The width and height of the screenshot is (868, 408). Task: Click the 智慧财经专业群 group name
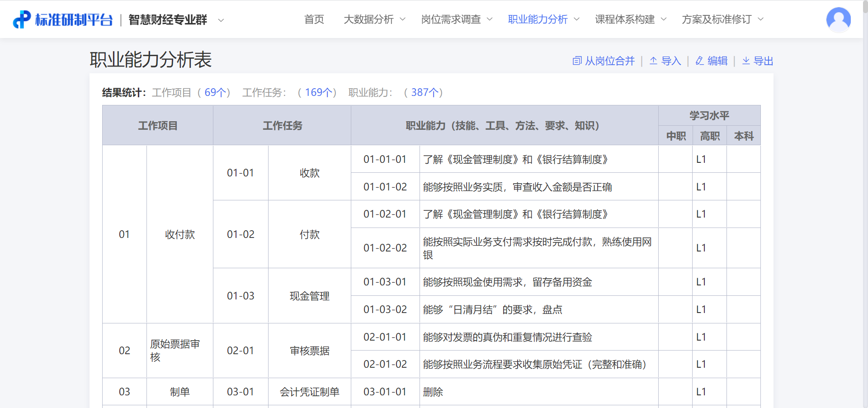point(168,20)
